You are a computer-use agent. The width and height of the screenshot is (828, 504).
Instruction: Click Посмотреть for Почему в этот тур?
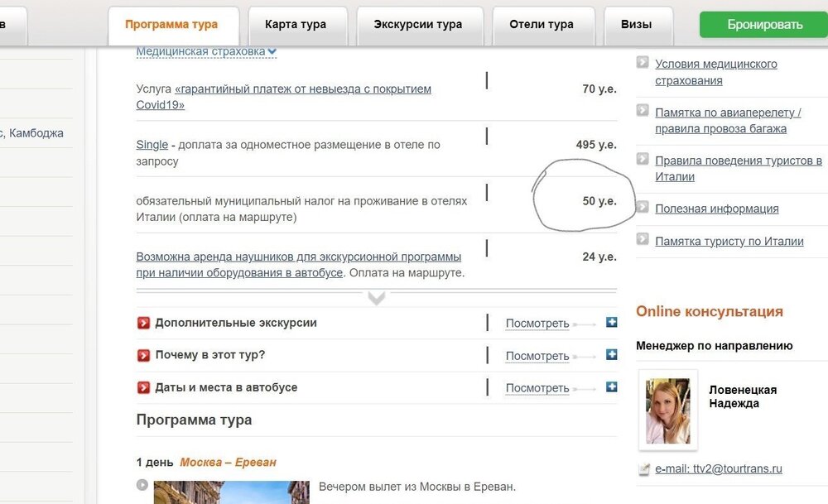(x=537, y=356)
